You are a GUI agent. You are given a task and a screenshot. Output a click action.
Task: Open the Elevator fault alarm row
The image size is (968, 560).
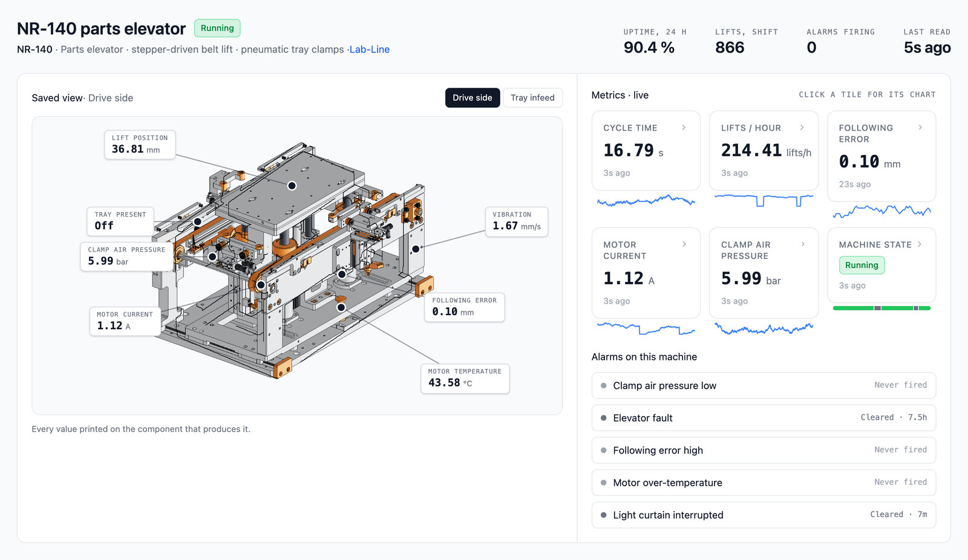764,418
